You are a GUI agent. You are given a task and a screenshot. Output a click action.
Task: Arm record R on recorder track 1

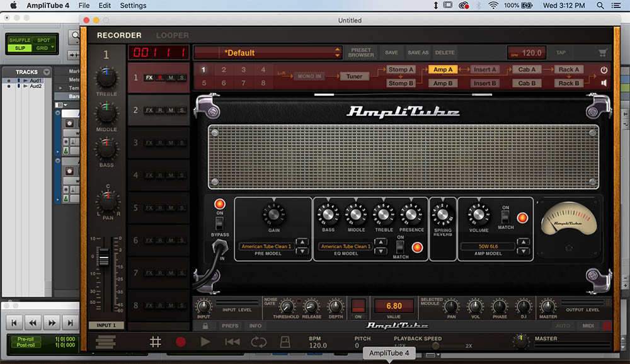160,77
